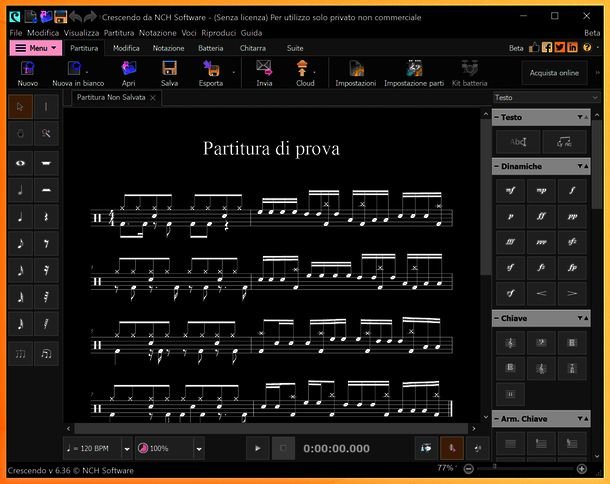The width and height of the screenshot is (610, 484).
Task: Choose the Abc text tool in Testo
Action: (518, 142)
